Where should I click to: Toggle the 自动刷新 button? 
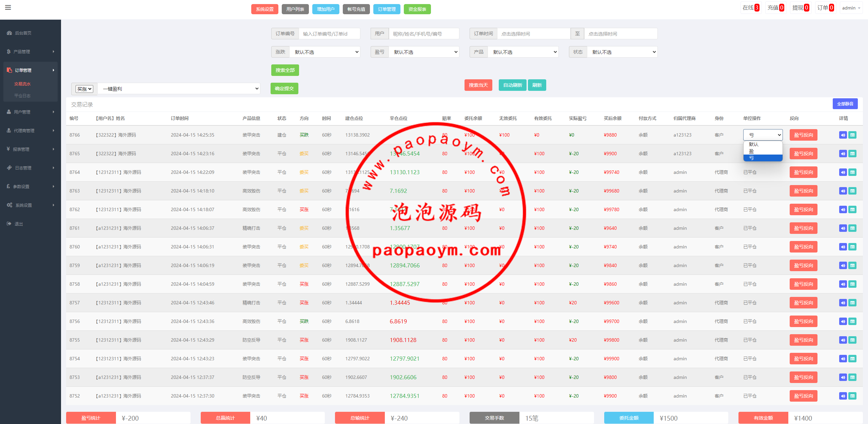[513, 85]
